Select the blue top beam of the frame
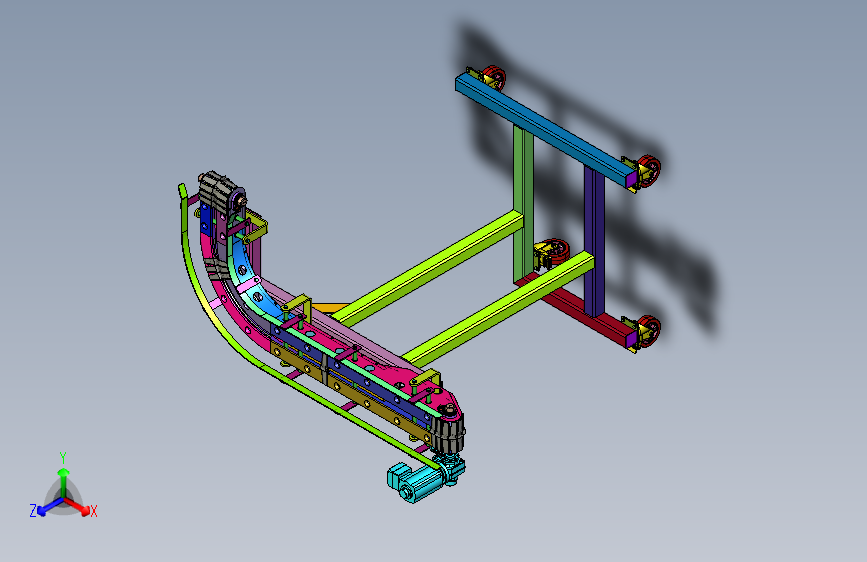 click(544, 131)
